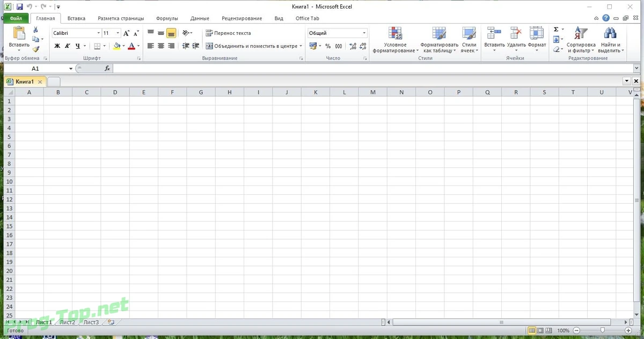Click the Orientation angled text icon
Screen dimensions: 644x339
[186, 33]
